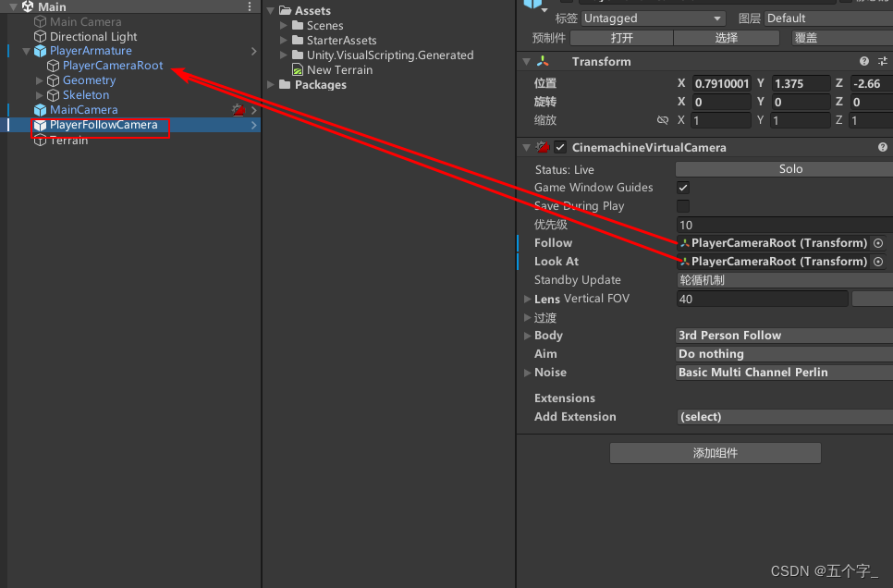This screenshot has width=893, height=588.
Task: Click the Packages folder icon
Action: (x=285, y=84)
